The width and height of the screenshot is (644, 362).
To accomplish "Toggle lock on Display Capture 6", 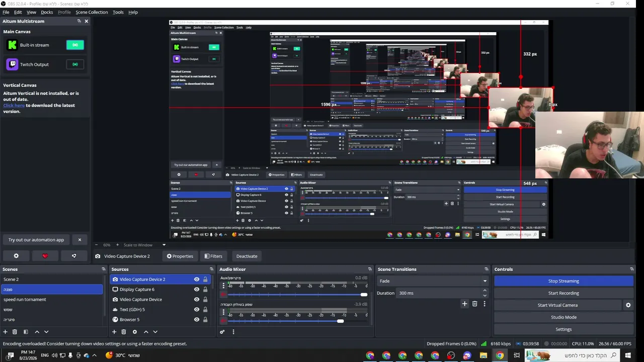I will (205, 290).
